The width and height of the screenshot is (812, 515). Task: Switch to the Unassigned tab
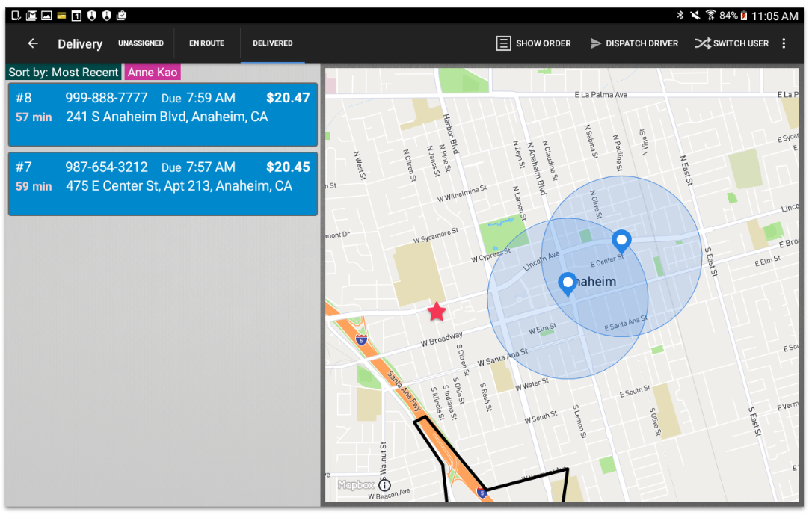(x=141, y=43)
